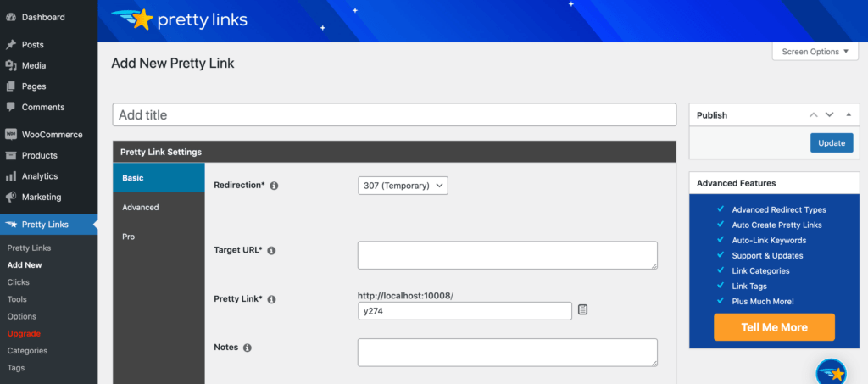
Task: Click Auto-Link Keywords feature text
Action: click(769, 241)
